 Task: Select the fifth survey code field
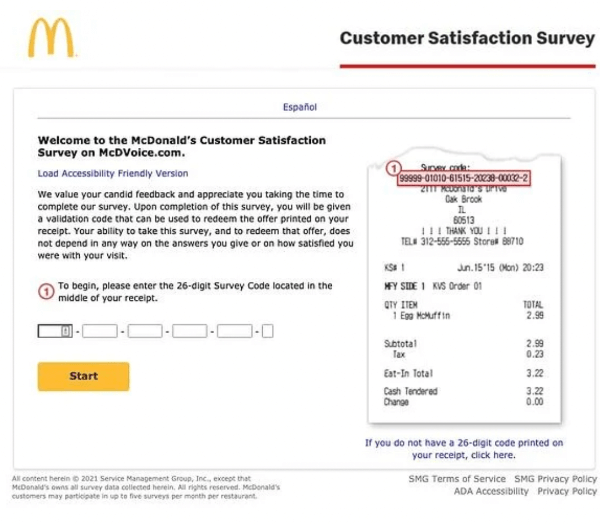(x=235, y=331)
